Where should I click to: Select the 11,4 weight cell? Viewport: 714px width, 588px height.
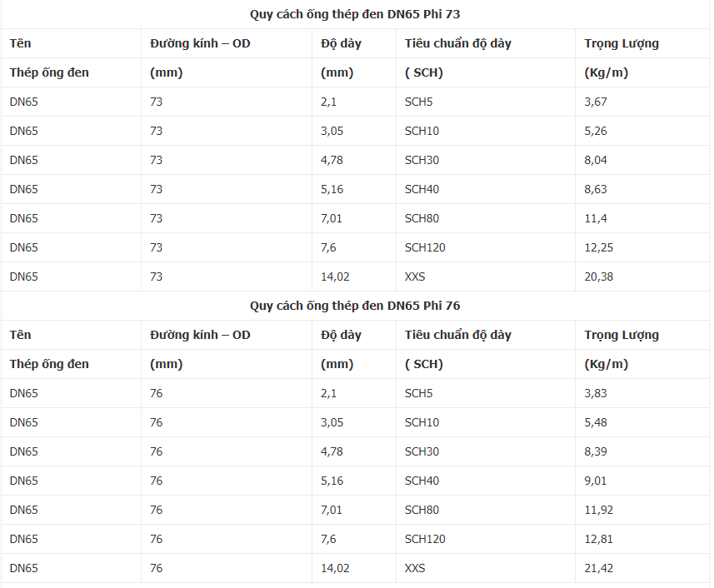pyautogui.click(x=595, y=218)
